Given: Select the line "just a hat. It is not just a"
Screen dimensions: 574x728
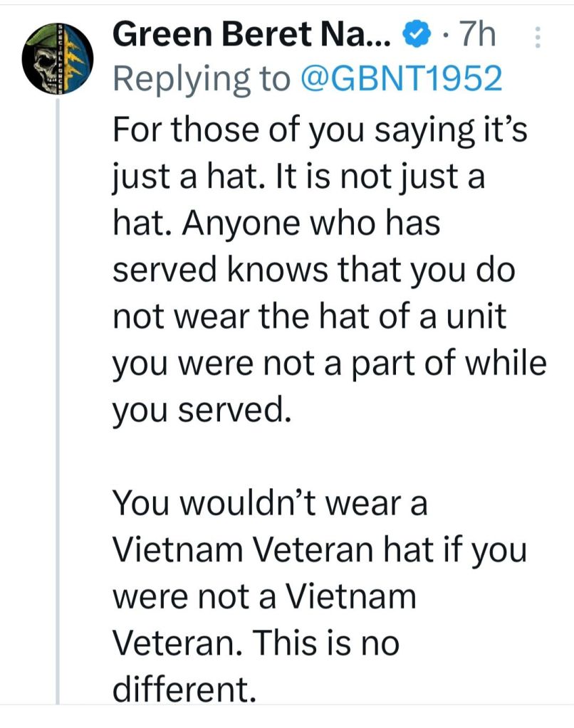Looking at the screenshot, I should coord(299,177).
